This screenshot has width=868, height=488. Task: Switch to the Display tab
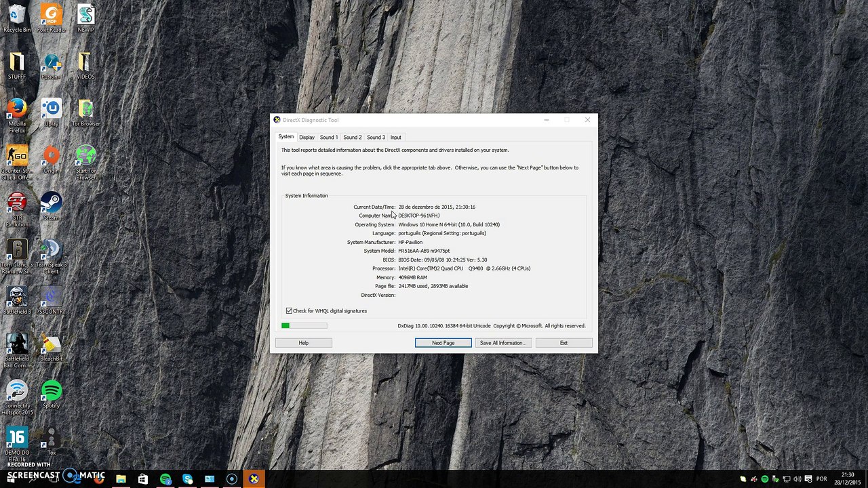click(x=307, y=138)
